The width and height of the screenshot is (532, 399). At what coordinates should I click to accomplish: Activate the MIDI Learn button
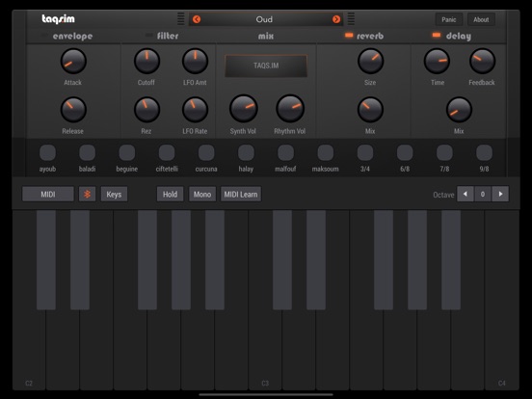click(x=241, y=194)
